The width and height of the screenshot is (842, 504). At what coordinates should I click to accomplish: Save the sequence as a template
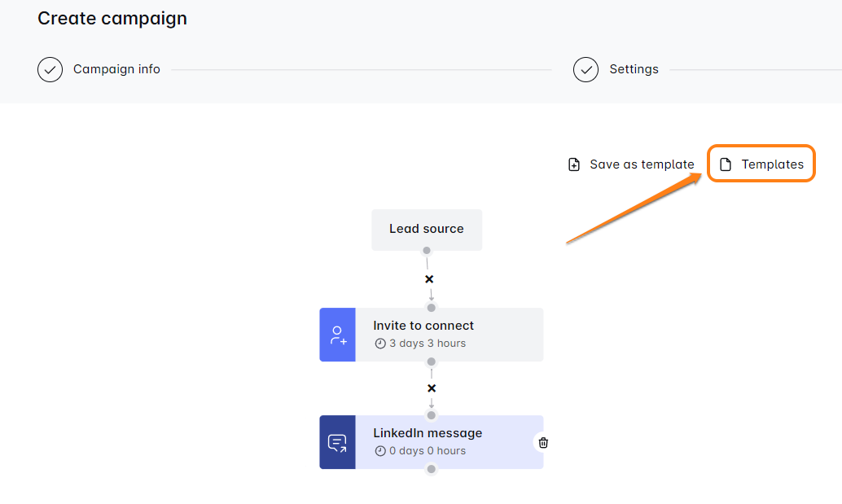[641, 164]
